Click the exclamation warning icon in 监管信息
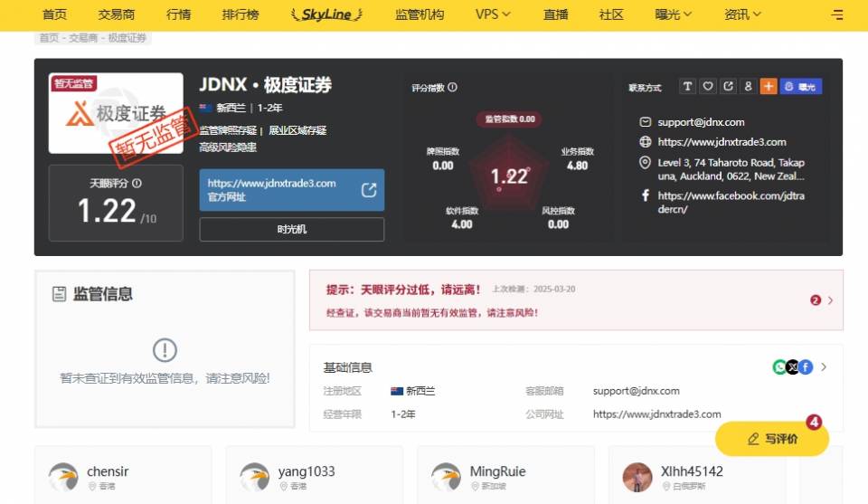Viewport: 868px width, 504px height. click(165, 350)
